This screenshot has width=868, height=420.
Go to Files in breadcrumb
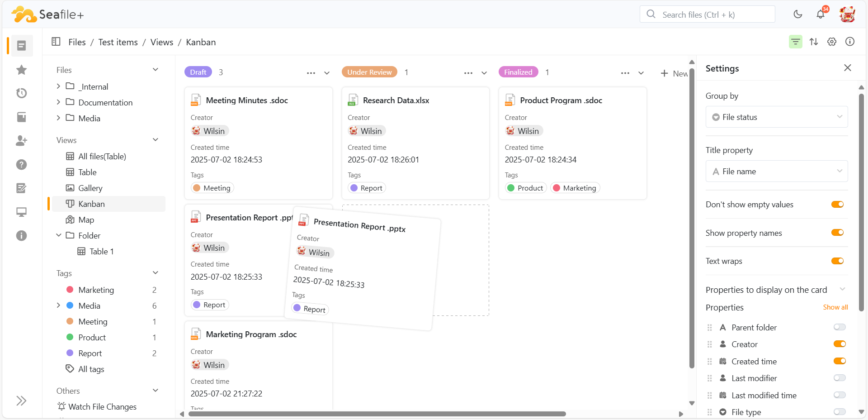tap(77, 42)
